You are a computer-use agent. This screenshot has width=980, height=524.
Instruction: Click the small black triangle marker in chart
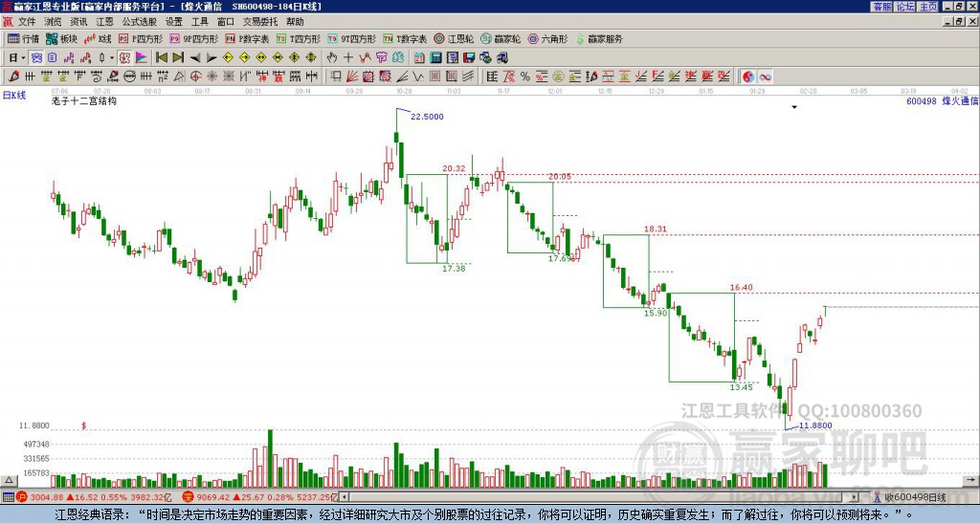(x=794, y=107)
